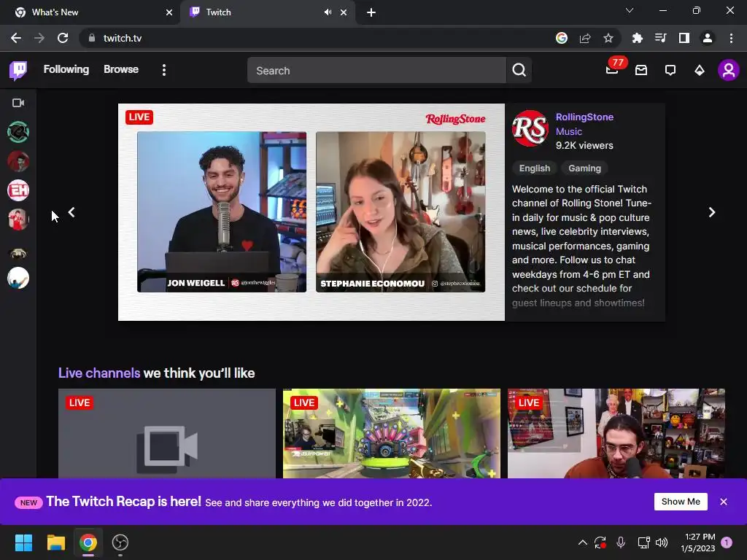Open Chrome extensions puzzle icon

638,38
